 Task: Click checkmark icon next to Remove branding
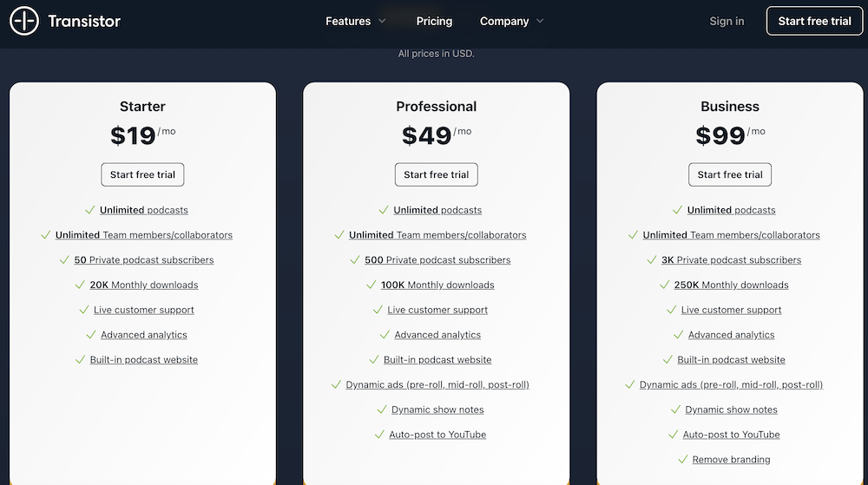[682, 460]
